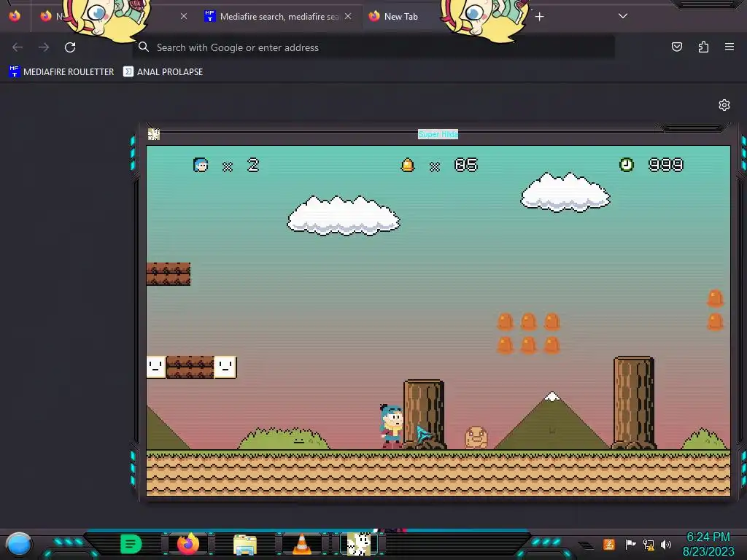
Task: Click the browser forward arrow
Action: pyautogui.click(x=44, y=47)
